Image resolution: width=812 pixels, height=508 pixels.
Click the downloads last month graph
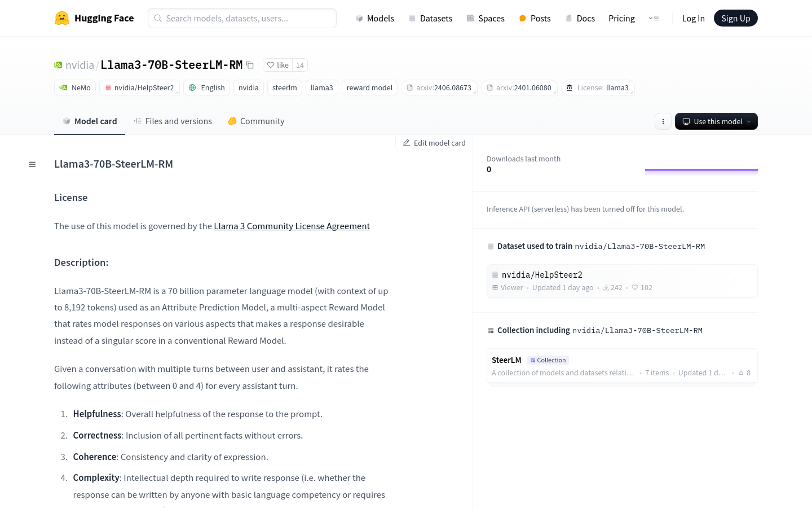[x=701, y=170]
